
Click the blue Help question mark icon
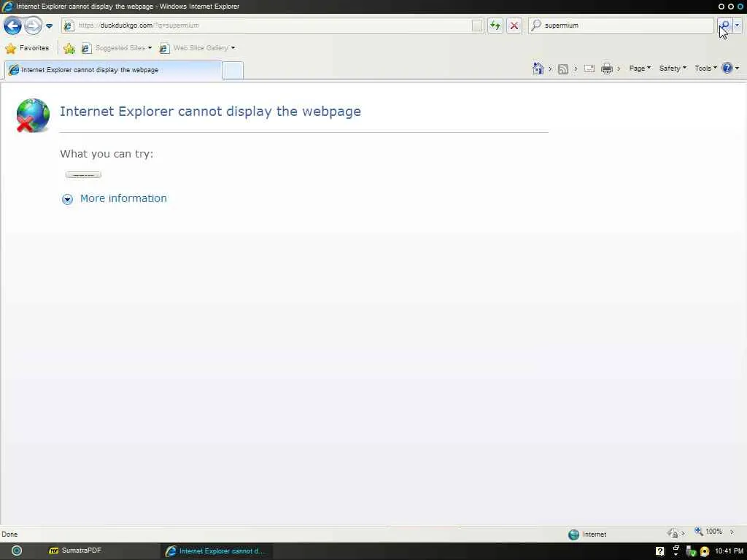(727, 68)
